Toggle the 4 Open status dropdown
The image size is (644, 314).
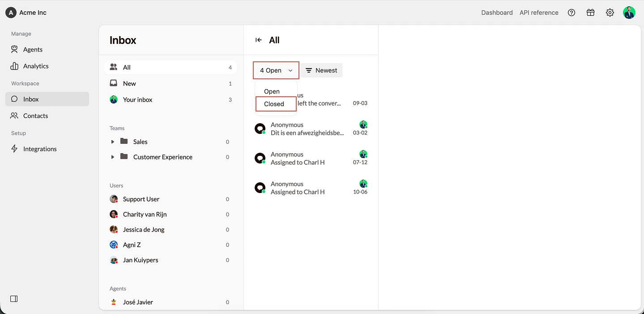276,70
